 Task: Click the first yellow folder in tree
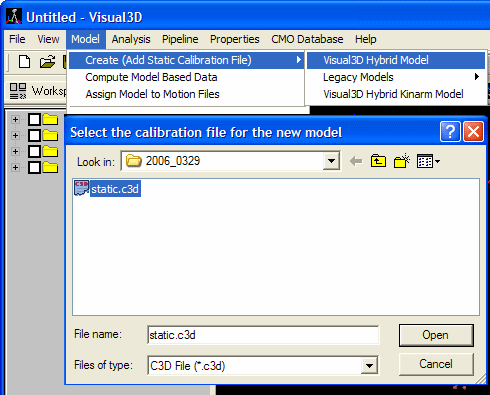[x=50, y=119]
